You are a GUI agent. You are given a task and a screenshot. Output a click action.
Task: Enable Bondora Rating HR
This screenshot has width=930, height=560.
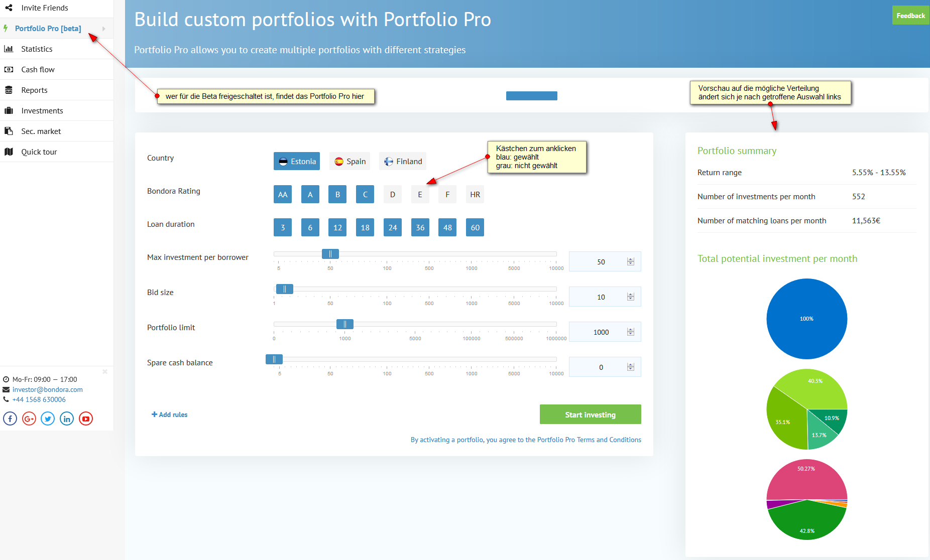tap(475, 194)
